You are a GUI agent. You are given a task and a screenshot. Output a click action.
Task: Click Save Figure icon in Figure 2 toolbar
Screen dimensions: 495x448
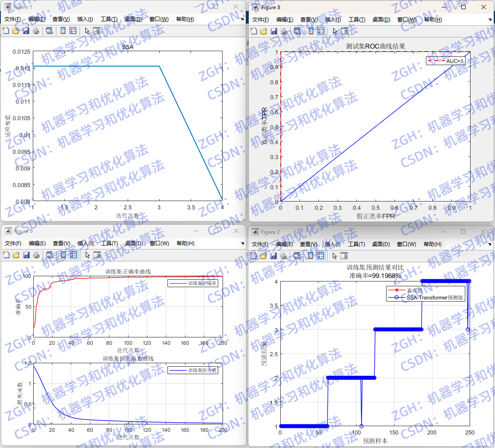point(273,256)
